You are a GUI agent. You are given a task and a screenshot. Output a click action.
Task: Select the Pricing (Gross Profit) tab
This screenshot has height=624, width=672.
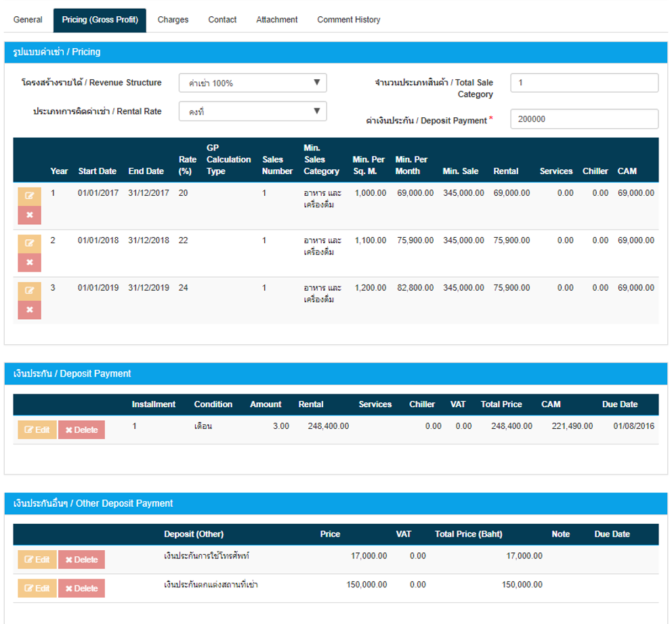[100, 20]
